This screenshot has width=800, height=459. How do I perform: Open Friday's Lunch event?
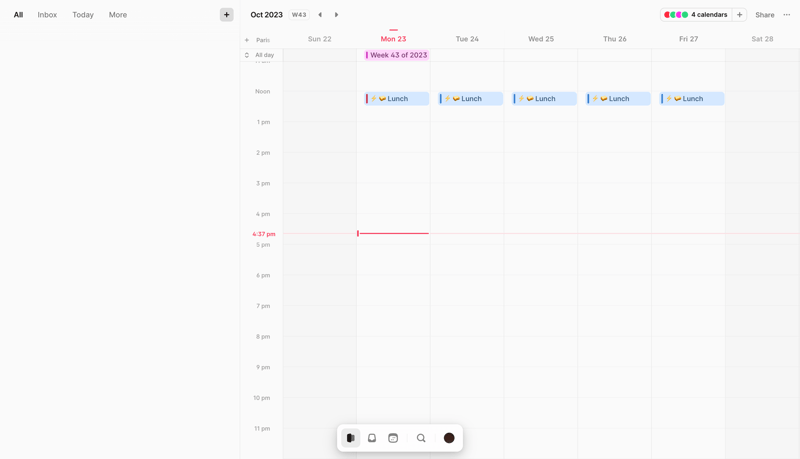tap(692, 98)
